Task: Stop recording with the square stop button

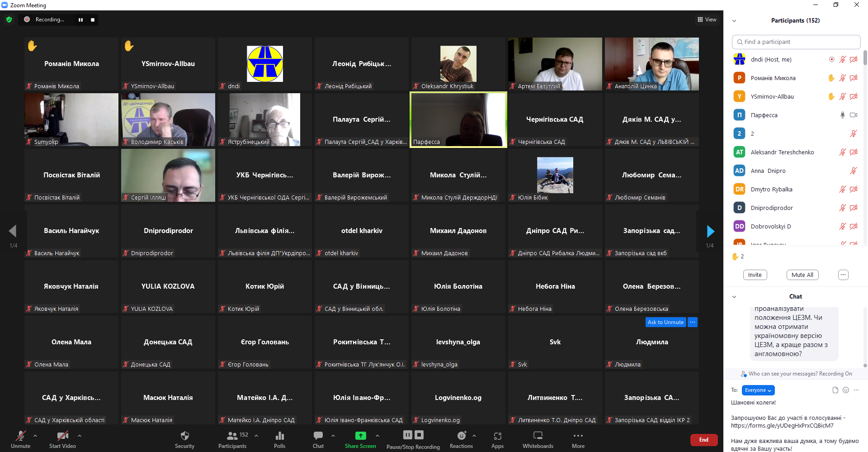Action: (93, 20)
